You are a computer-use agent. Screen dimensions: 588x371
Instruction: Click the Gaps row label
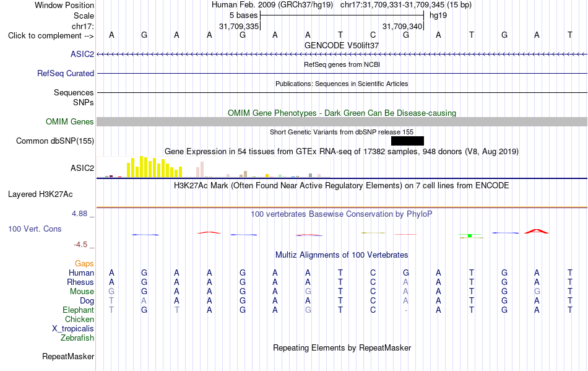coord(84,264)
